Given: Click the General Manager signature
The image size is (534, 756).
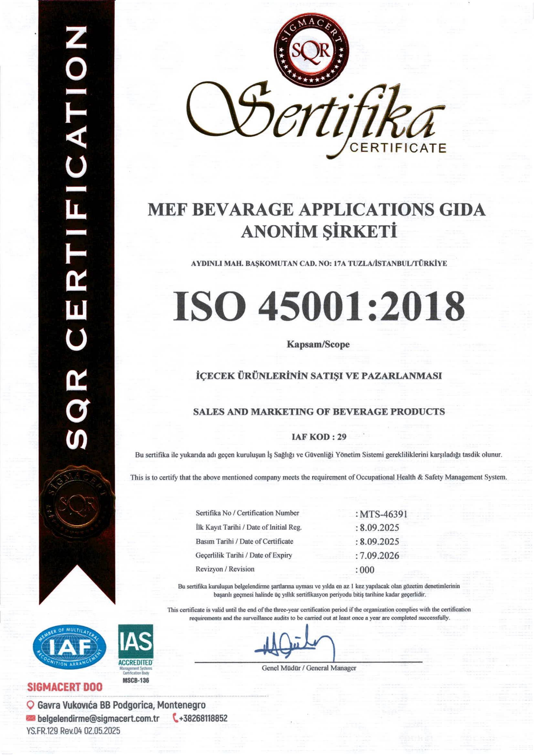Looking at the screenshot, I should coord(295,643).
